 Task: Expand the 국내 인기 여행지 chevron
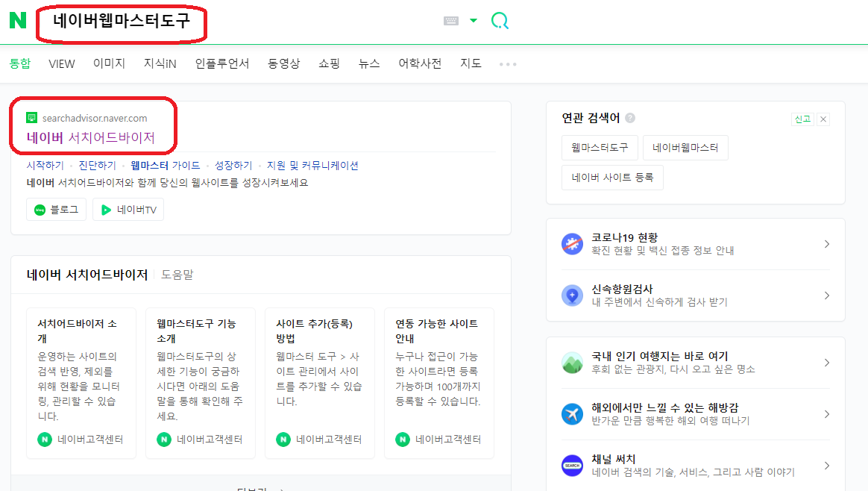[826, 363]
